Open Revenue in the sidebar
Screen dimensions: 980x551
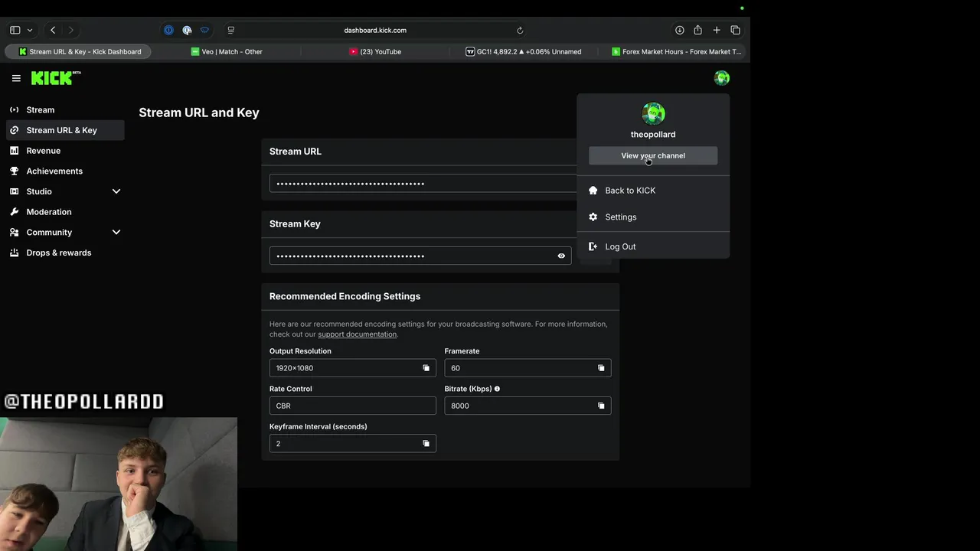coord(65,151)
